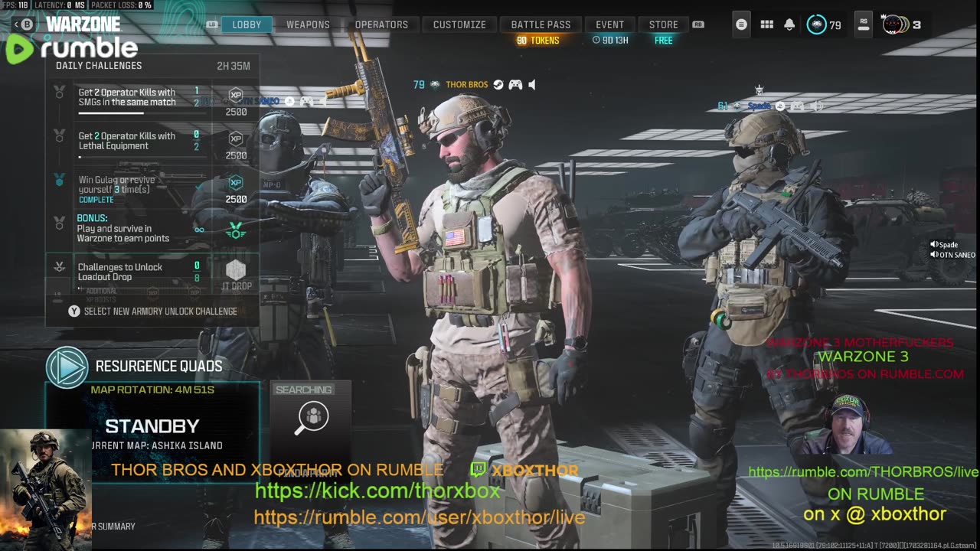Click the crown party leader icon above Spade
The image size is (980, 551).
click(759, 90)
